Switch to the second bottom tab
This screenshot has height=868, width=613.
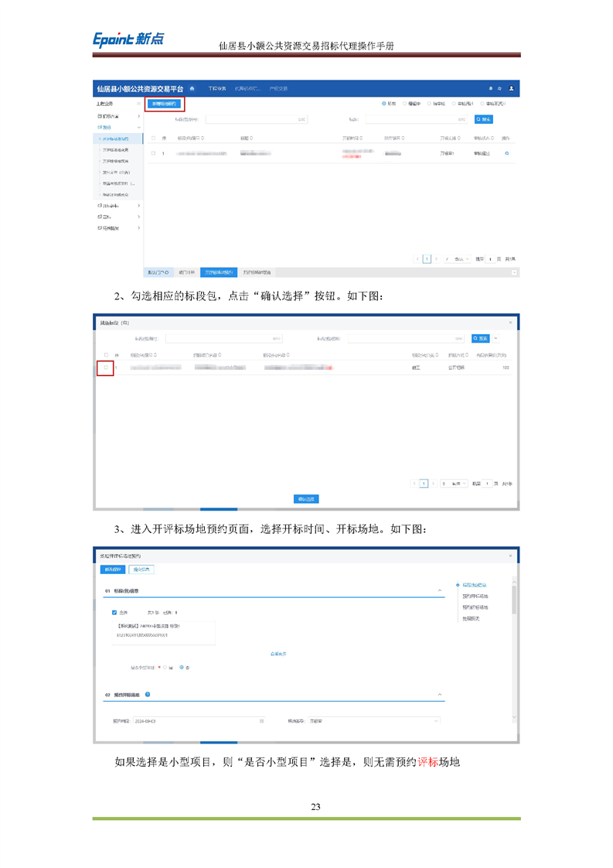(x=186, y=272)
